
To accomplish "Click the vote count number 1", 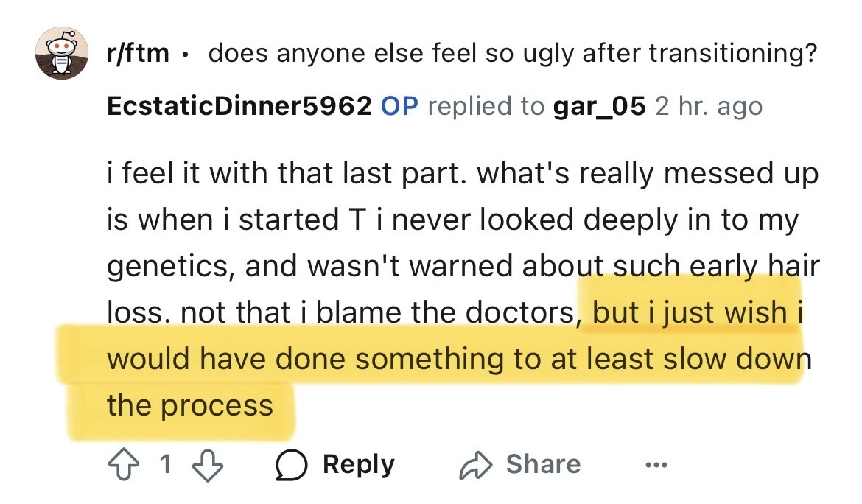I will 165,464.
